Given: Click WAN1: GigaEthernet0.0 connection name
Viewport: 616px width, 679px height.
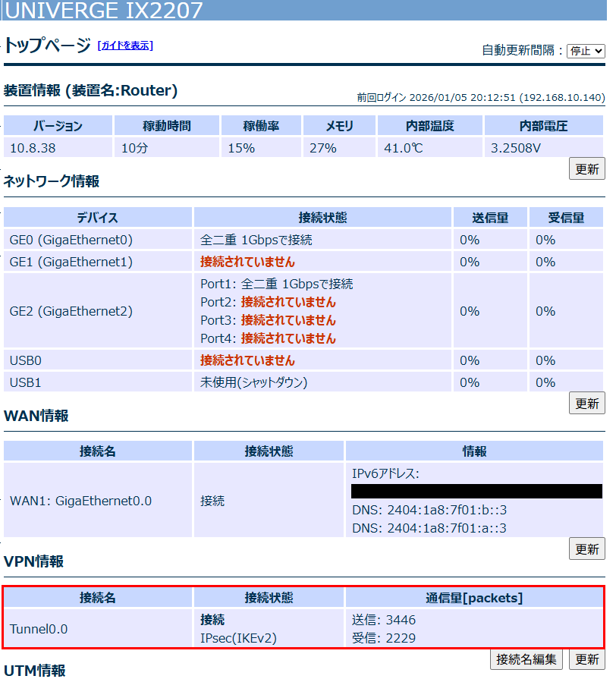Looking at the screenshot, I should click(80, 501).
